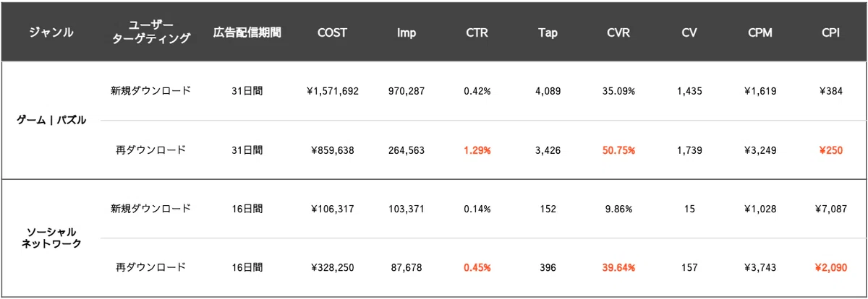This screenshot has width=868, height=299.
Task: Select the highlighted 1.29% CTR value
Action: [x=477, y=150]
